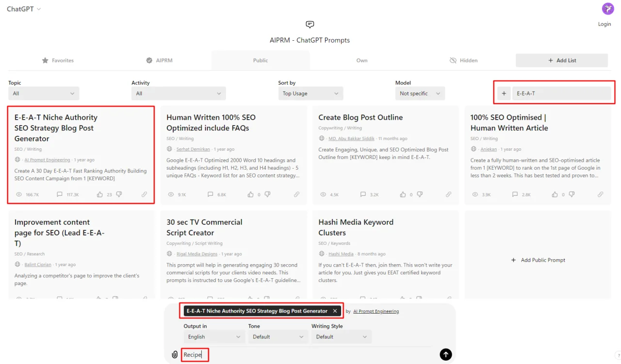Click comments icon on 100% SEO Optimised Article card

click(x=515, y=194)
